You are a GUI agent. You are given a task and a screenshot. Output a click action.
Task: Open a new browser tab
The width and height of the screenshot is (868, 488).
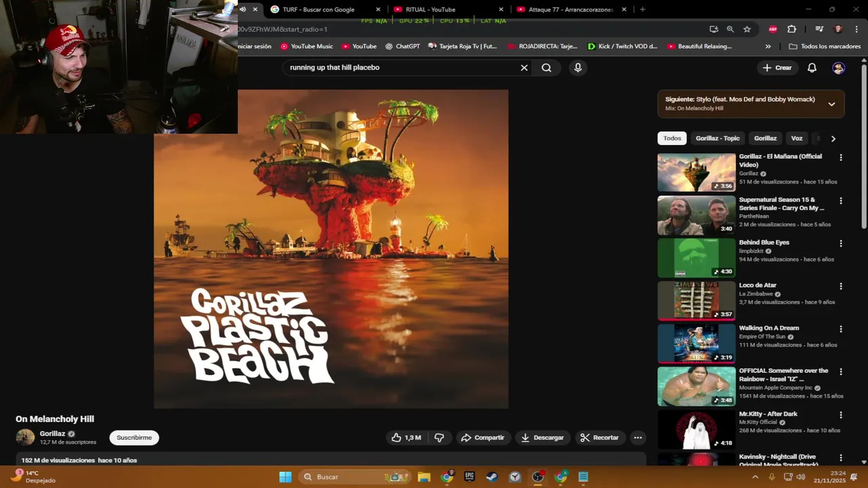click(642, 9)
